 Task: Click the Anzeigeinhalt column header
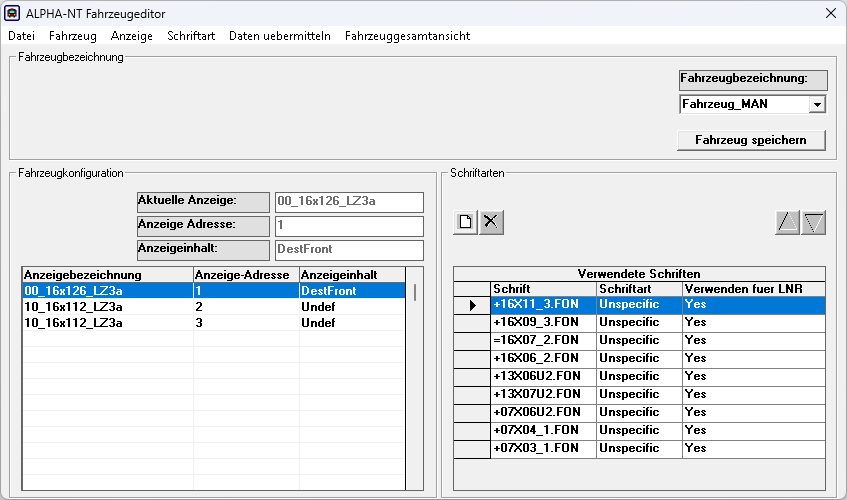pyautogui.click(x=352, y=275)
